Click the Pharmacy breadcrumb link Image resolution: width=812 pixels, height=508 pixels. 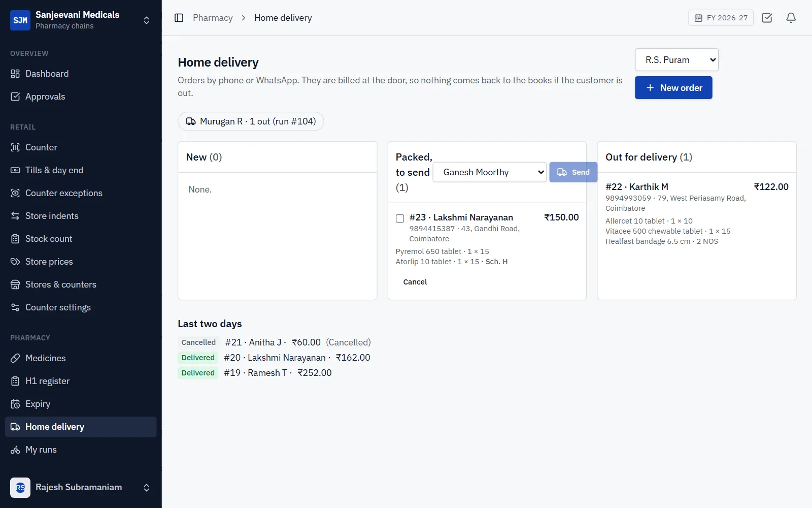click(x=213, y=18)
